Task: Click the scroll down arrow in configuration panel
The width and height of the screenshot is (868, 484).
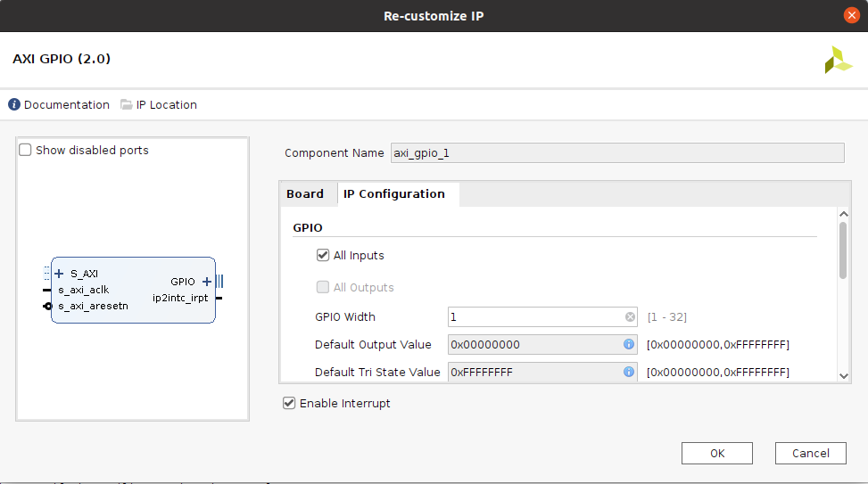Action: point(844,375)
